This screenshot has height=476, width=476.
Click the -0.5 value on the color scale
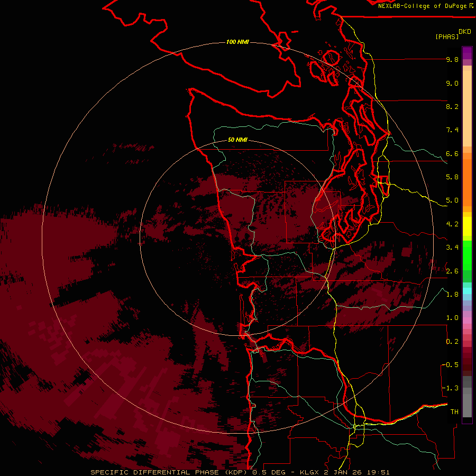click(x=450, y=365)
